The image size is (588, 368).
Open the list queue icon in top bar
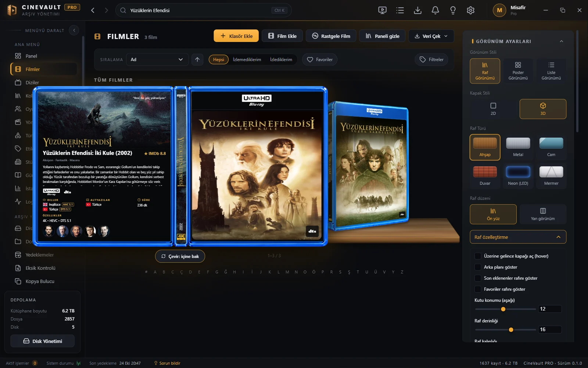coord(400,10)
